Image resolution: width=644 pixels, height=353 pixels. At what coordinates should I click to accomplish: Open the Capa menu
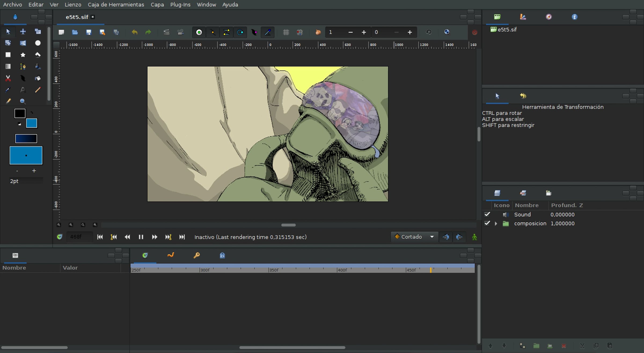(157, 5)
